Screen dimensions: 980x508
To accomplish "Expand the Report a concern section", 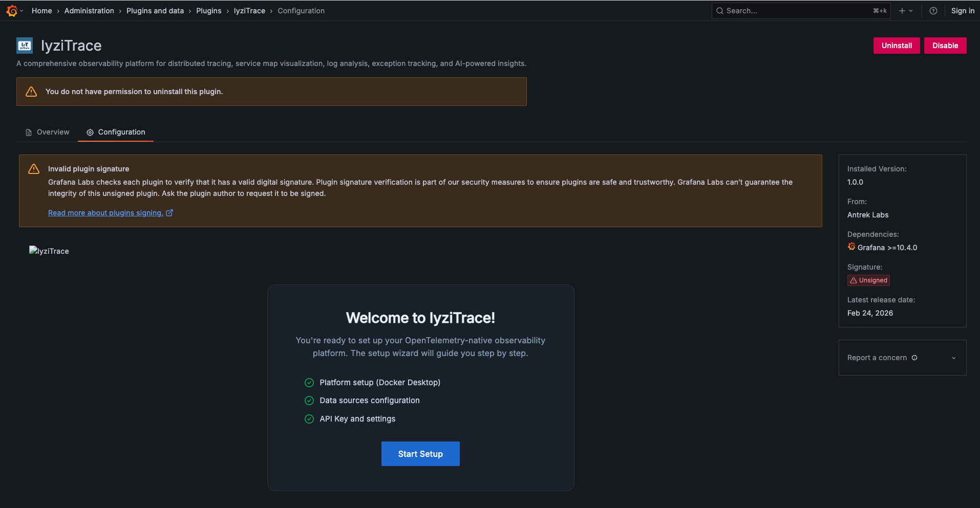I will 953,358.
